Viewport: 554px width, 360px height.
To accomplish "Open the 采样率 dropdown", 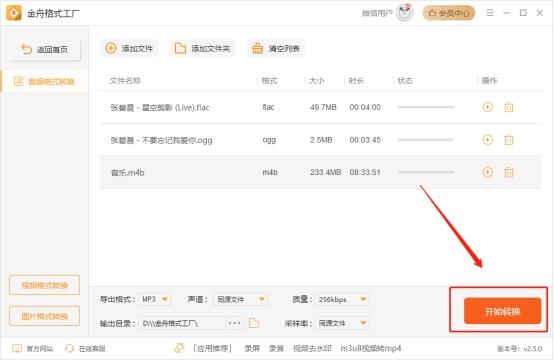I will point(342,323).
